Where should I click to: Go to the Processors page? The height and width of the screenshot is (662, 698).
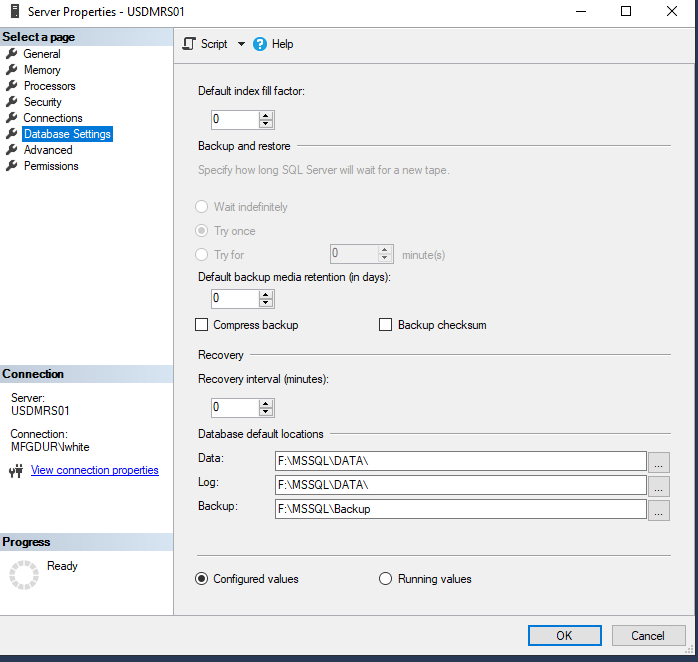tap(49, 86)
